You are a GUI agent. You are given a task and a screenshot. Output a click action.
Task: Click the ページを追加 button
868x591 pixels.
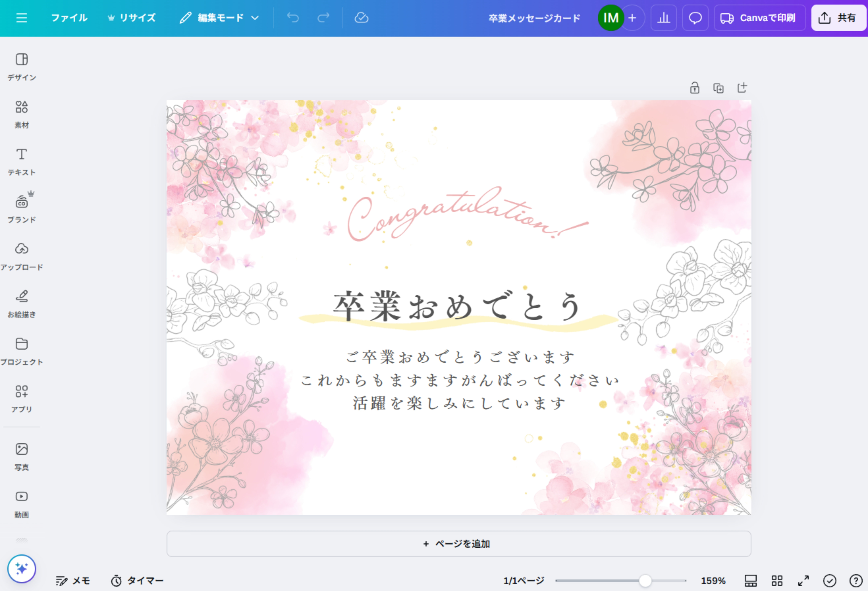(x=458, y=544)
